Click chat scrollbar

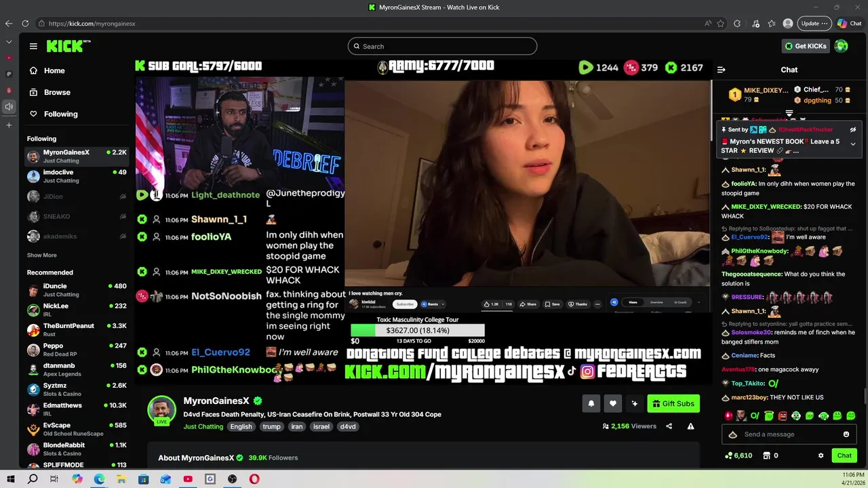(865, 396)
